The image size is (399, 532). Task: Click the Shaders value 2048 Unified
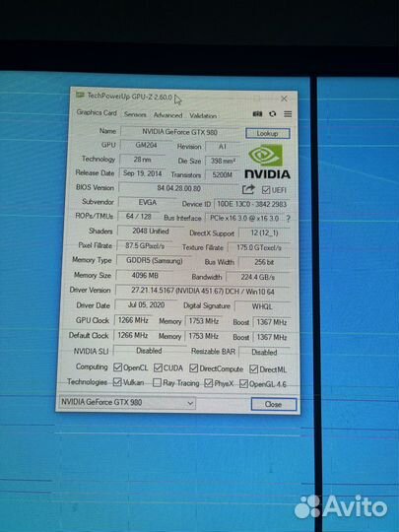(151, 232)
